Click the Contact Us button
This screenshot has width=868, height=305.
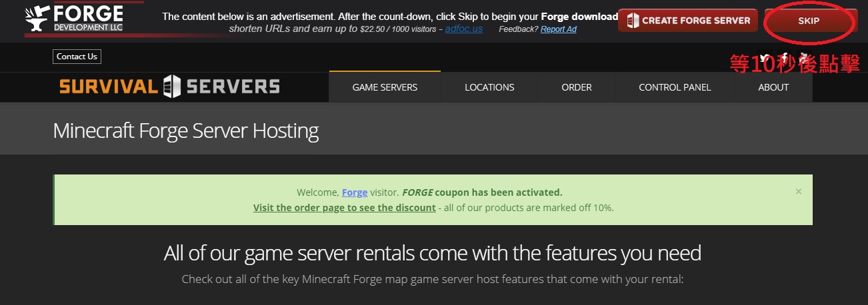click(77, 57)
